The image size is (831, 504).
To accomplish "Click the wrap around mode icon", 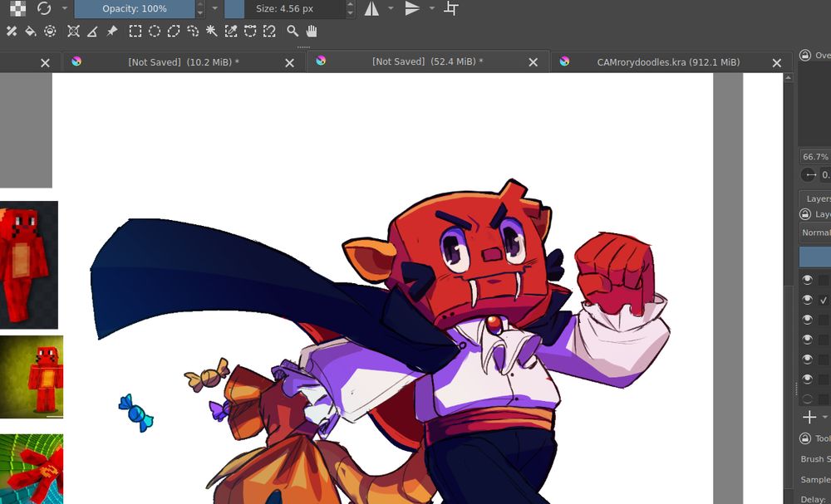I will click(451, 8).
